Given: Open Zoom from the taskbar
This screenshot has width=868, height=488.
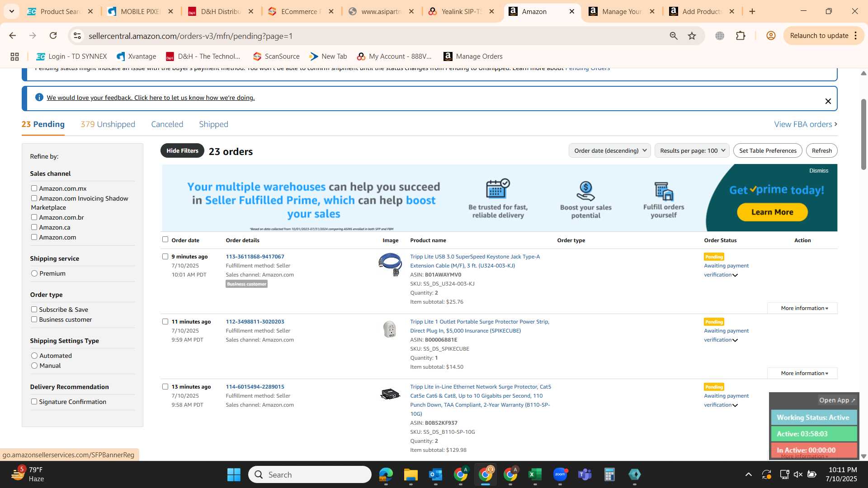Looking at the screenshot, I should pyautogui.click(x=560, y=474).
